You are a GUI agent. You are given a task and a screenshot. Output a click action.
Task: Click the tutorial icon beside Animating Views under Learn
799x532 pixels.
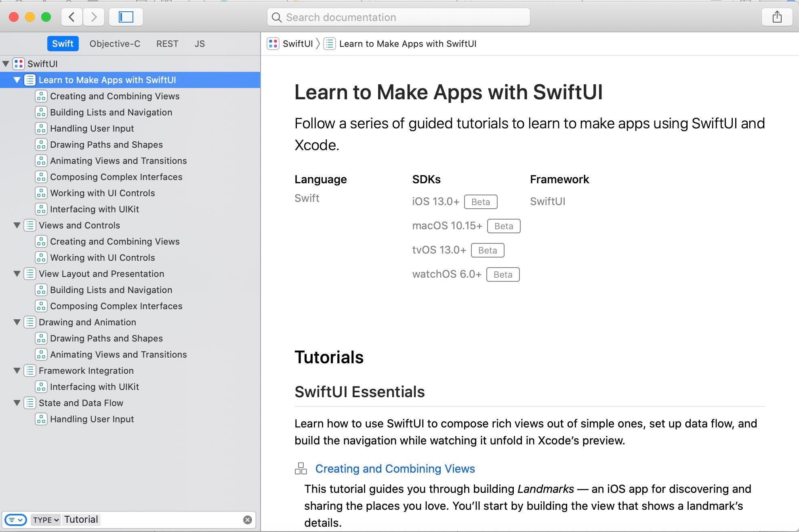click(x=41, y=161)
